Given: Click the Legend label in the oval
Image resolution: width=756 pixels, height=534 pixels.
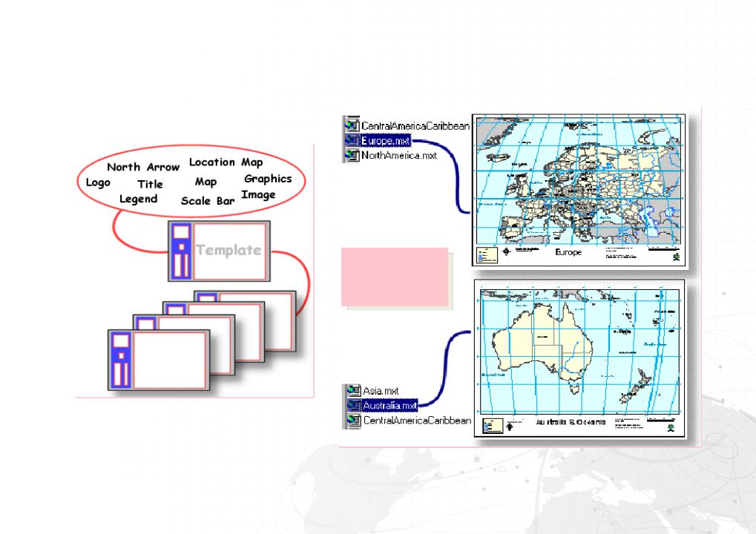Looking at the screenshot, I should [139, 199].
